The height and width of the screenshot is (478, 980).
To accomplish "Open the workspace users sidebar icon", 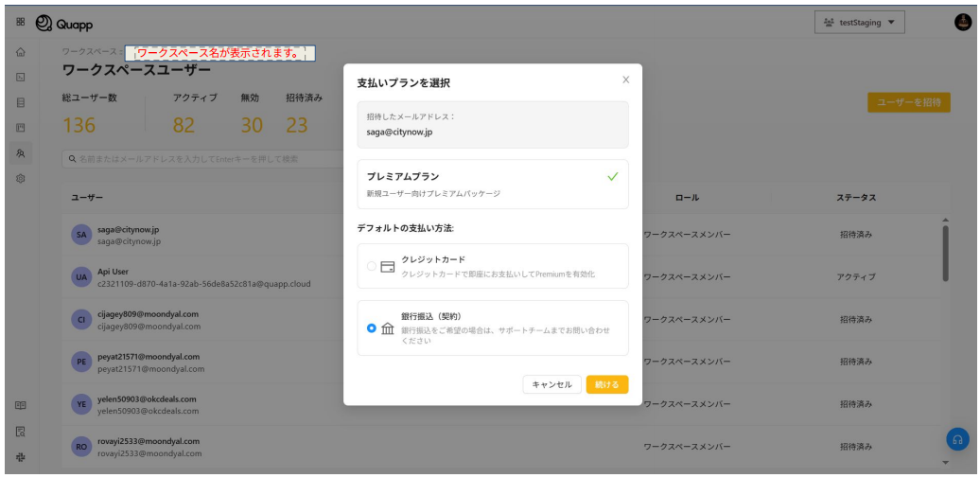I will 21,152.
